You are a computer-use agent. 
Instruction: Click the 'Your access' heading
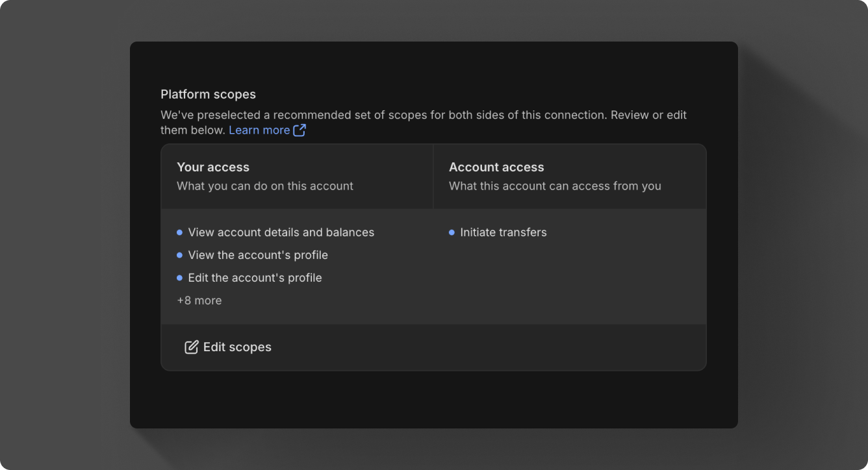(213, 167)
